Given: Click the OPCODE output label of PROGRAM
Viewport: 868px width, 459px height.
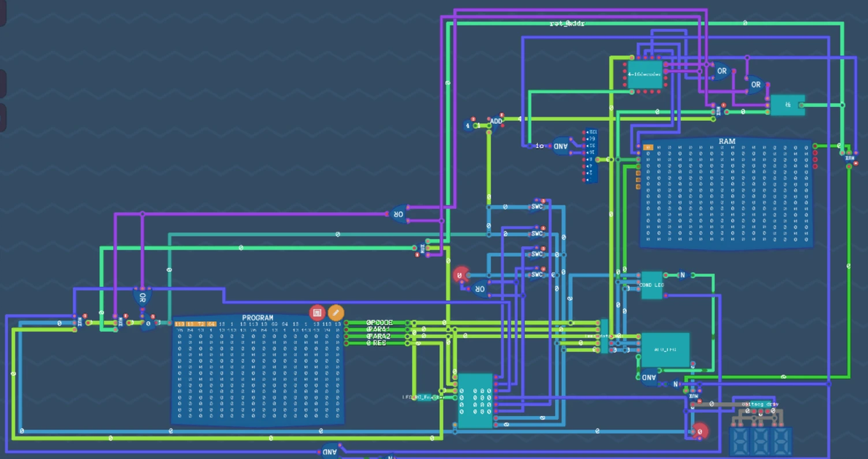Looking at the screenshot, I should pyautogui.click(x=380, y=323).
